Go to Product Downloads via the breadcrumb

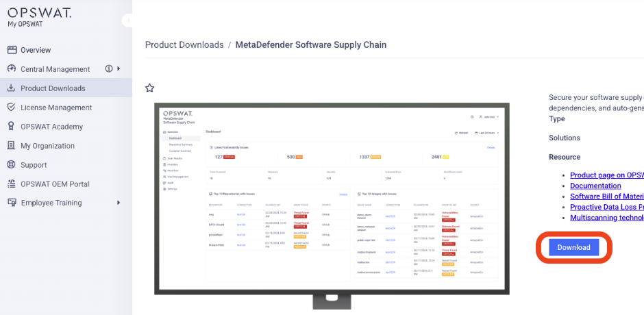184,45
